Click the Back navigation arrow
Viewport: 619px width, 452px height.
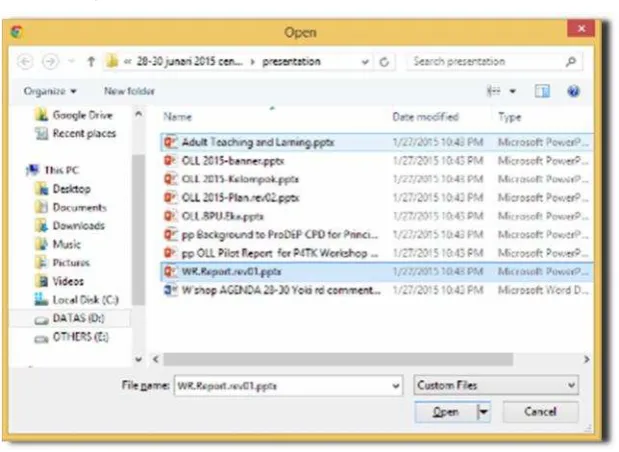[26, 62]
